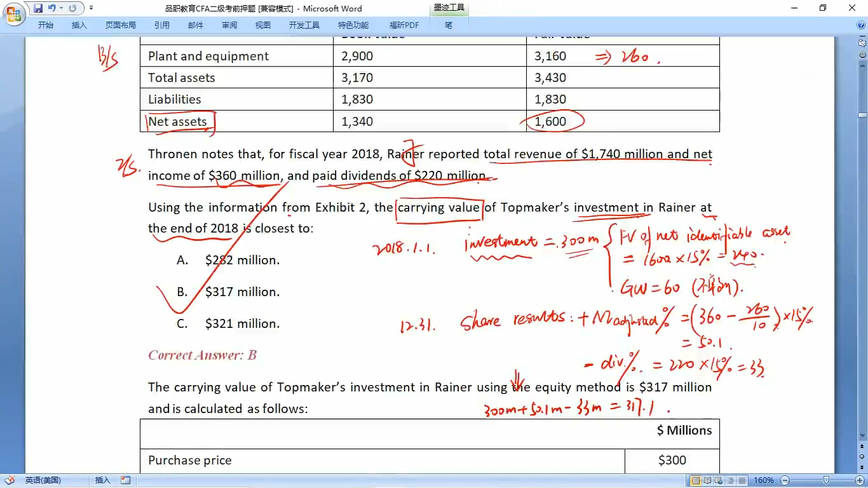Image resolution: width=868 pixels, height=488 pixels.
Task: Switch to the 引用 ribbon tab
Action: click(162, 25)
